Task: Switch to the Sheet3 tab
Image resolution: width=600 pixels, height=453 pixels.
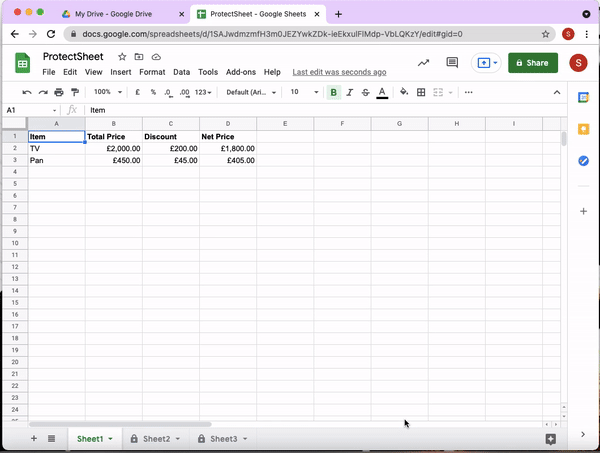Action: [x=224, y=439]
